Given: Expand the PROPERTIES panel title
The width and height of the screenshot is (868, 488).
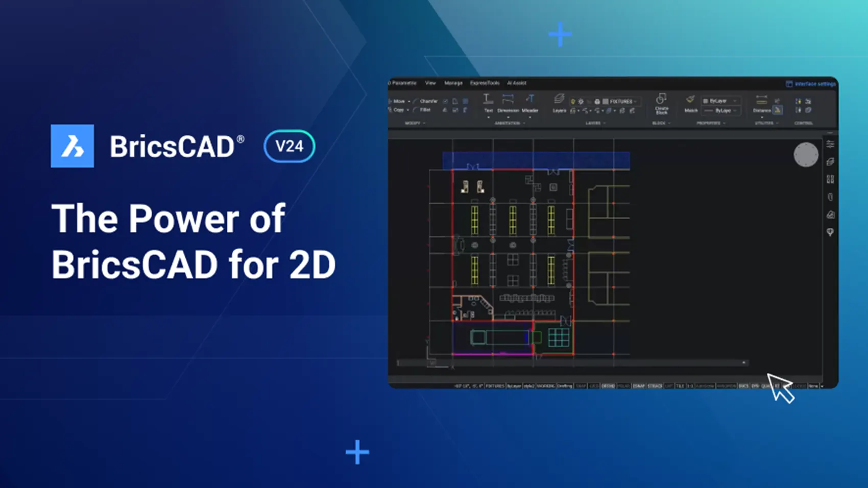Looking at the screenshot, I should tap(711, 123).
